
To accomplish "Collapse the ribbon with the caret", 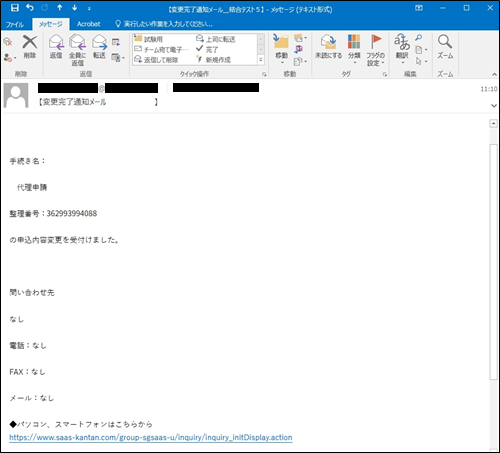I will coord(494,74).
